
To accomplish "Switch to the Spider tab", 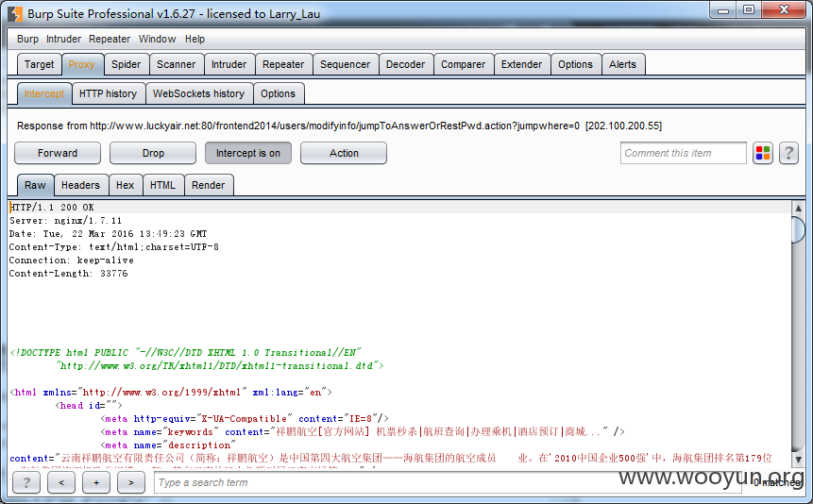I will pyautogui.click(x=126, y=64).
